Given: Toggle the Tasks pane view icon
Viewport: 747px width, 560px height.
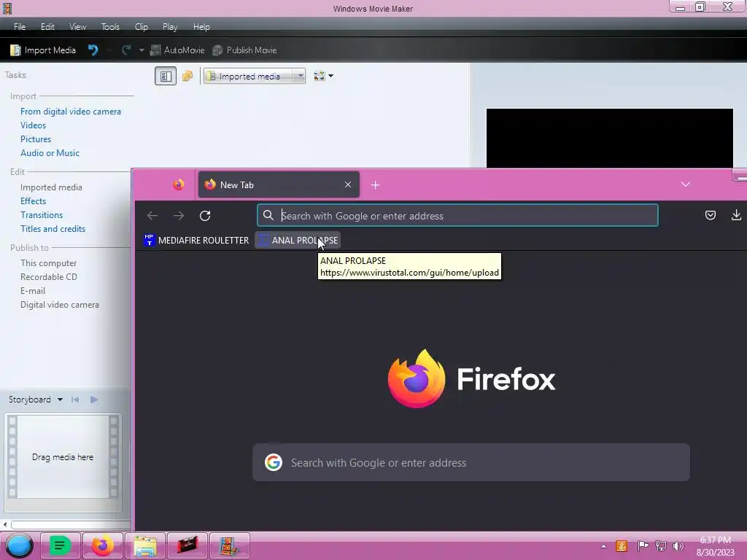Looking at the screenshot, I should click(166, 76).
